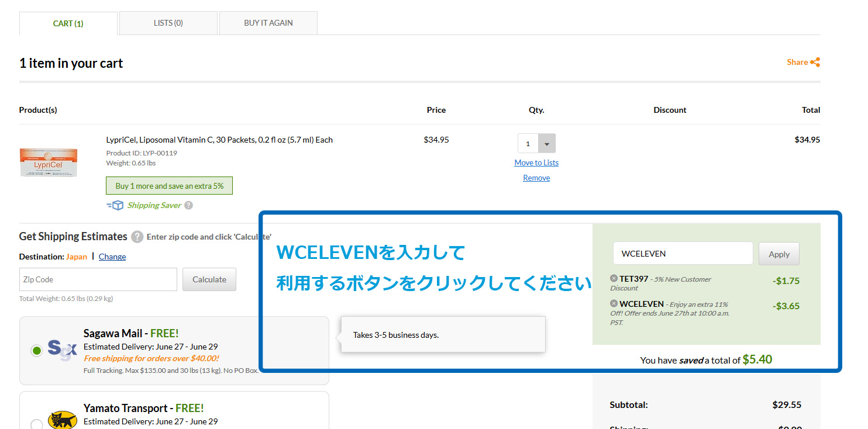Click the -$3.65 discount amount

786,306
